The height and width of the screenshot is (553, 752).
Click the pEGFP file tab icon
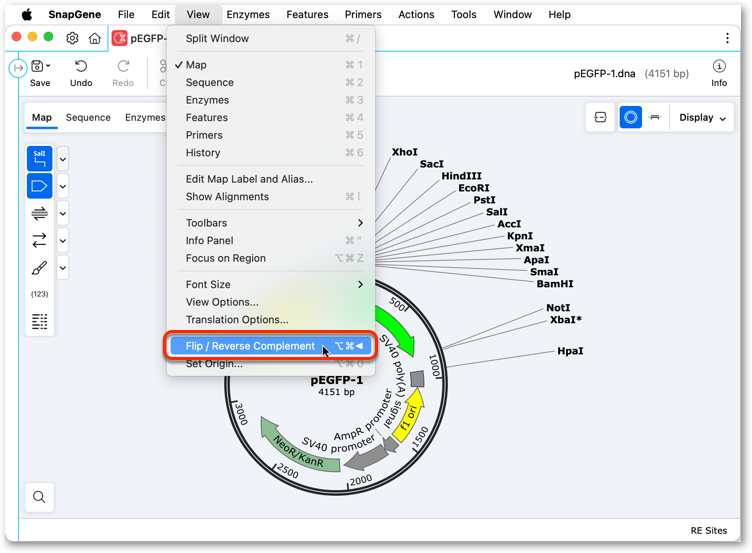coord(119,38)
